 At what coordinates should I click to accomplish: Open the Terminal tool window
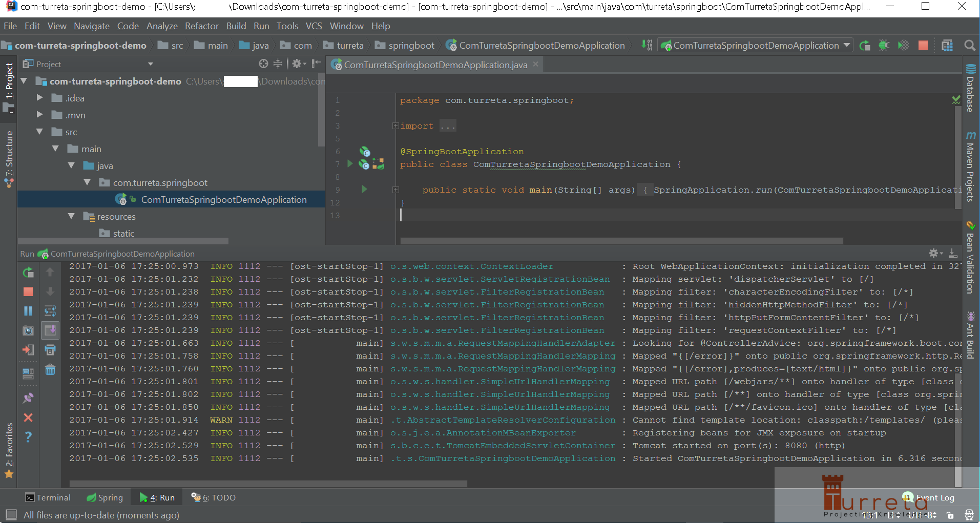48,497
